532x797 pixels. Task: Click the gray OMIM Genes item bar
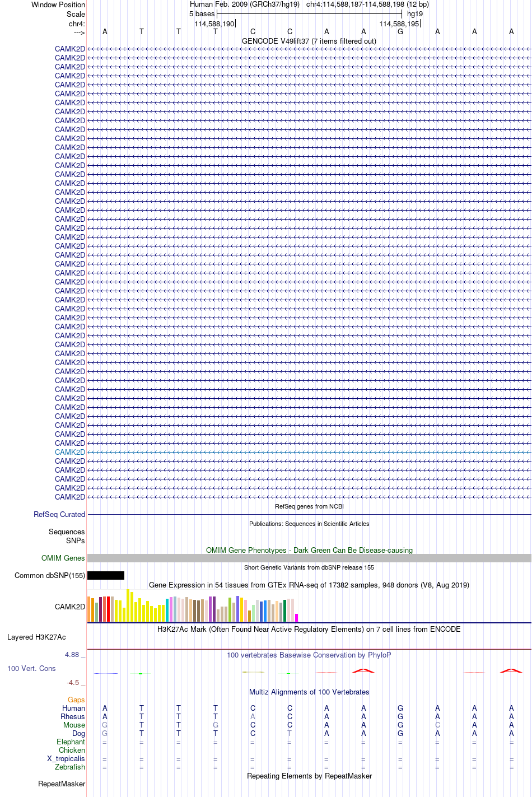309,558
